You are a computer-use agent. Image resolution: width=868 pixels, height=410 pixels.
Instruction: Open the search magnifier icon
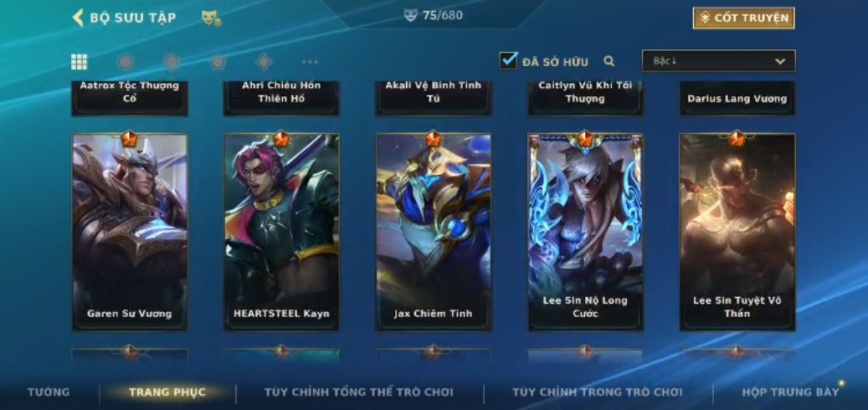click(x=609, y=61)
